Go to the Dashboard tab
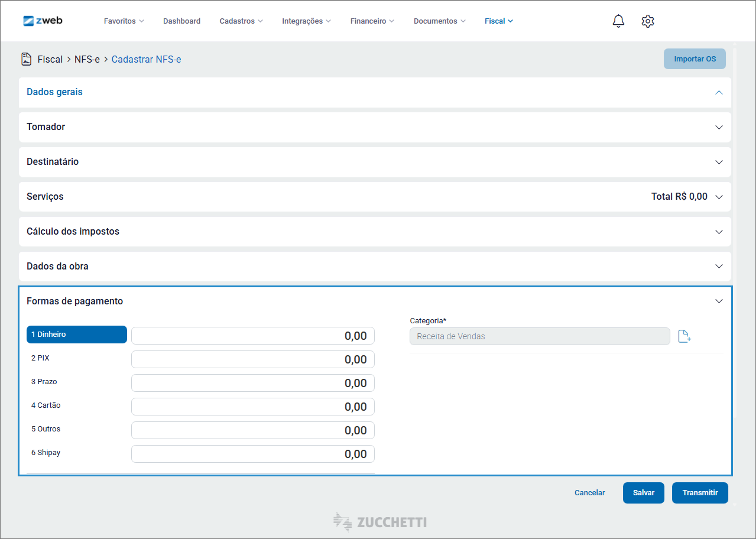This screenshot has height=539, width=756. pos(181,21)
